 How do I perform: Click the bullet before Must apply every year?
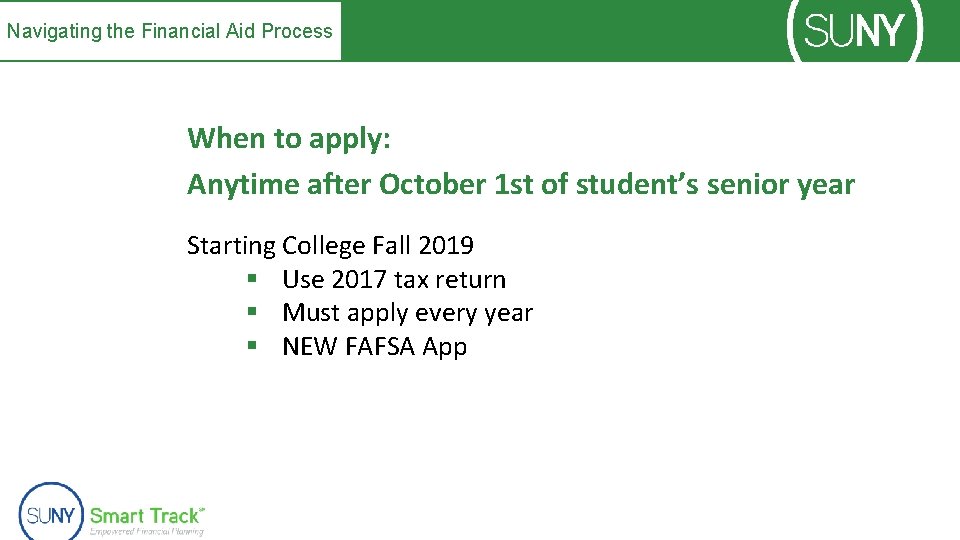254,313
